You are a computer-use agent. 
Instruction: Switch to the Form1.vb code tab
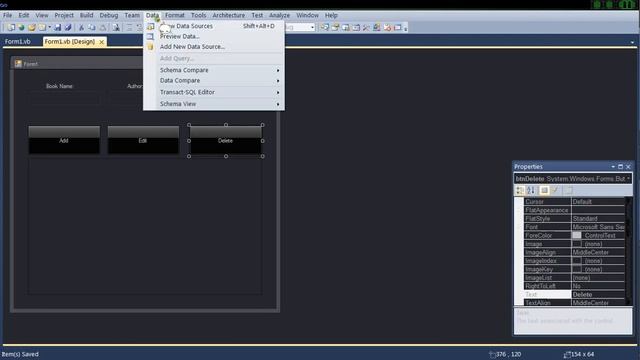tap(18, 42)
